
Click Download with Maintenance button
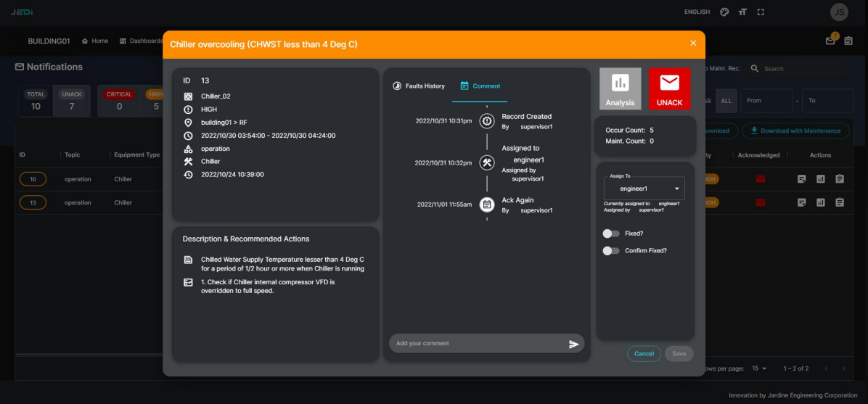795,131
